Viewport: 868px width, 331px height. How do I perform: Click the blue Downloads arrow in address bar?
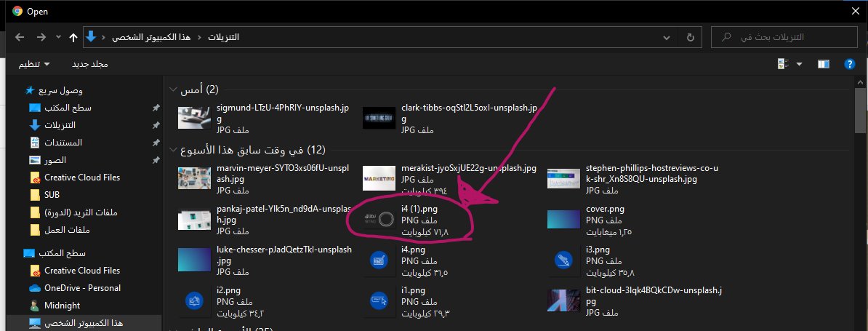point(91,37)
